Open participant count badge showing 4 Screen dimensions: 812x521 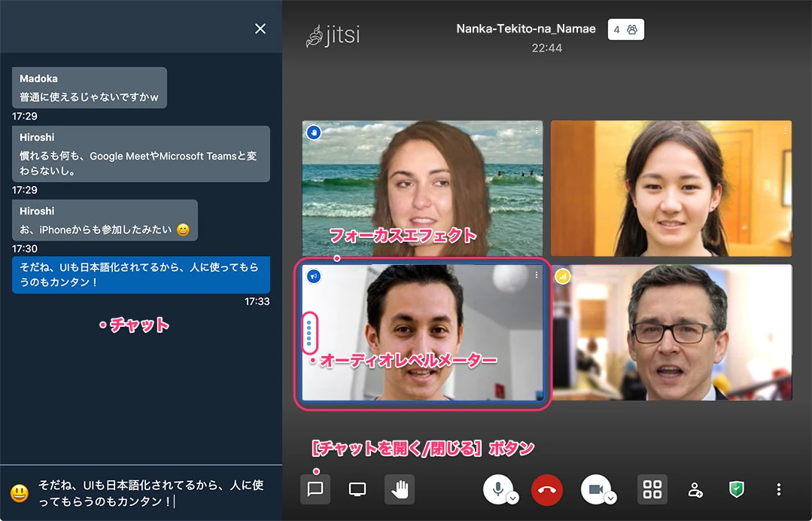625,30
